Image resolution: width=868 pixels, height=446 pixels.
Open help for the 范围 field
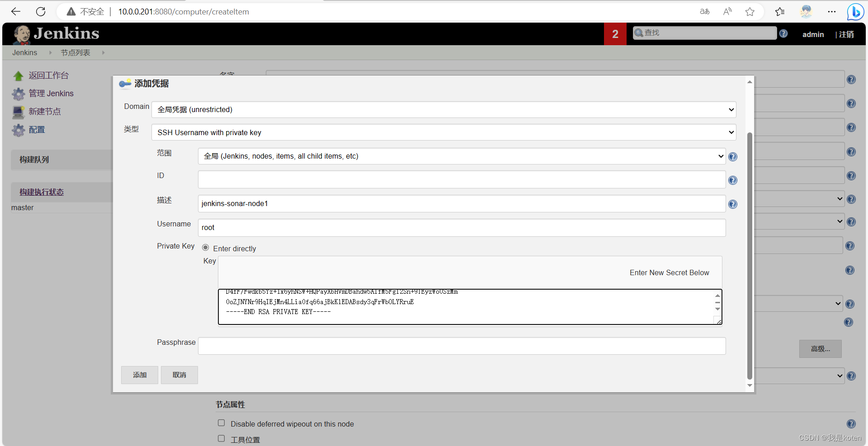click(733, 157)
